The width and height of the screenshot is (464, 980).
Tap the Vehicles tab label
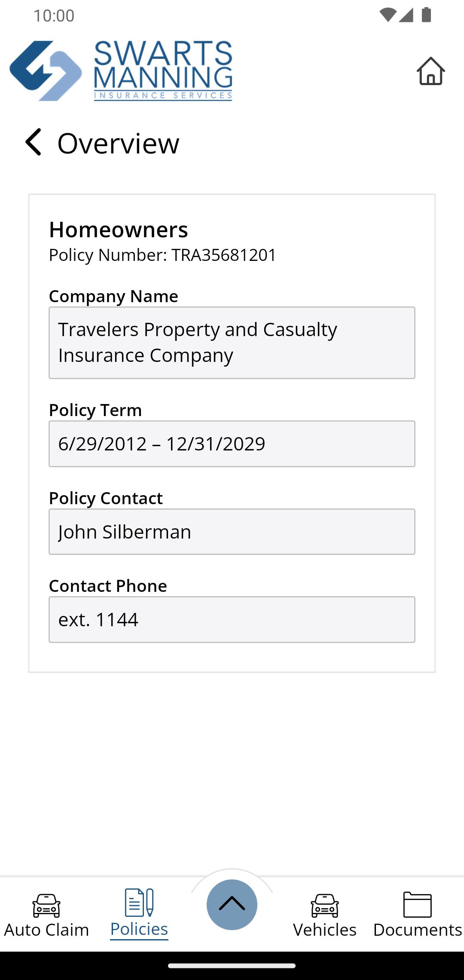pyautogui.click(x=325, y=930)
